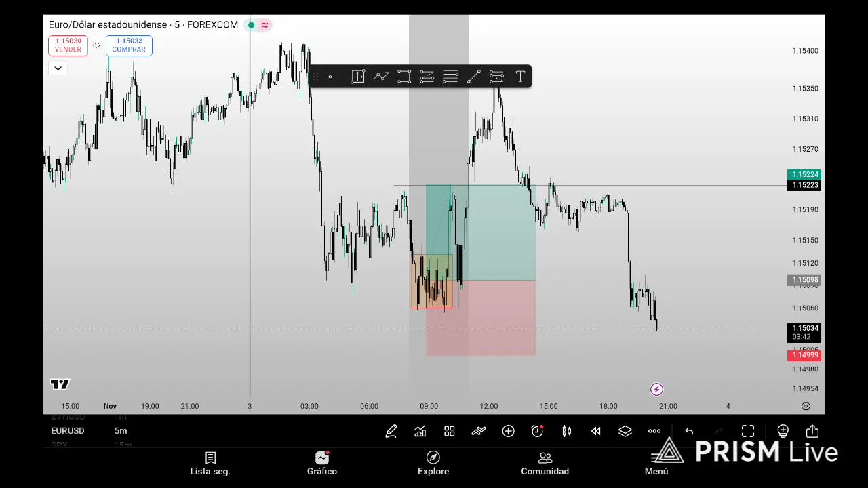Screen dimensions: 868x488
Task: Tap the plus add-symbol icon
Action: pyautogui.click(x=508, y=431)
